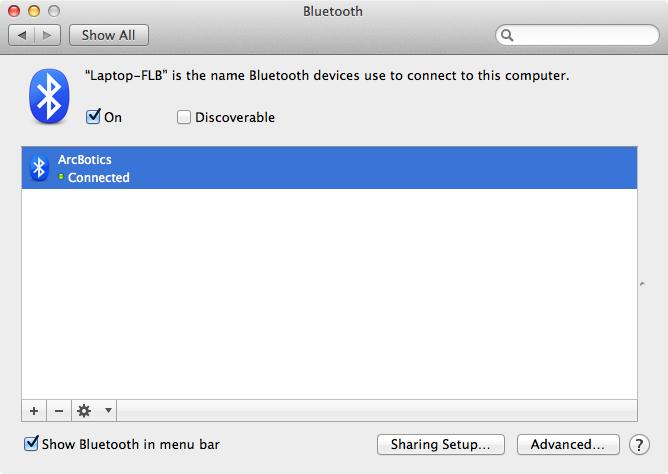The image size is (668, 474).
Task: Click empty area of devices list
Action: click(x=329, y=294)
